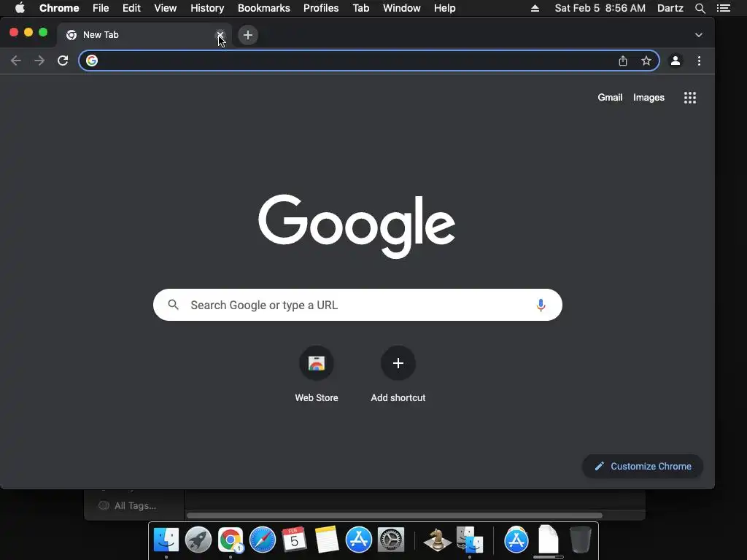The width and height of the screenshot is (747, 560).
Task: Open the View menu
Action: (x=166, y=8)
